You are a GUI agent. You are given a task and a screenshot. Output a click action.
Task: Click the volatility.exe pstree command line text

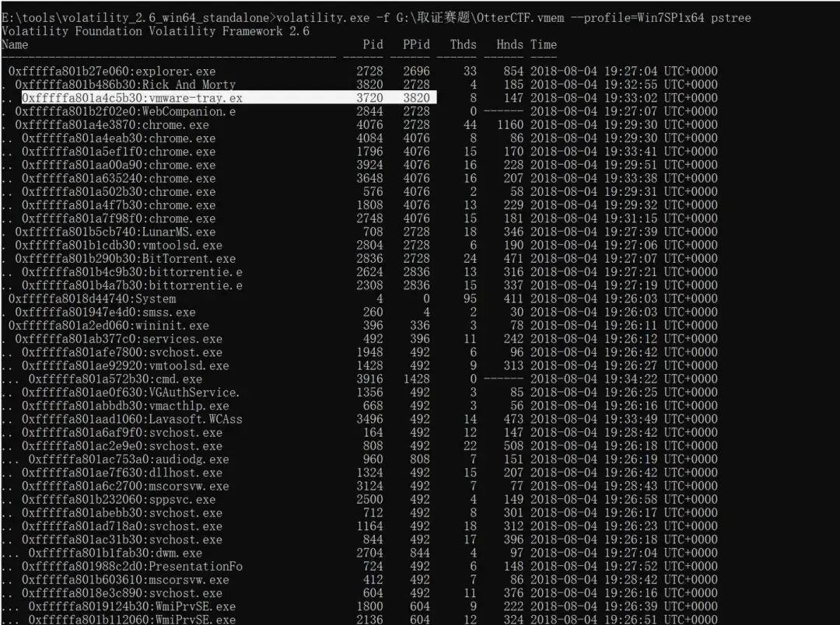[x=513, y=18]
